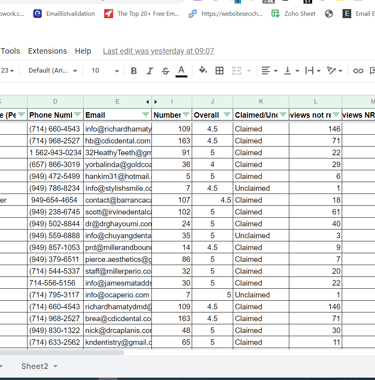
Task: Insert a link using the chain icon
Action: [x=358, y=71]
